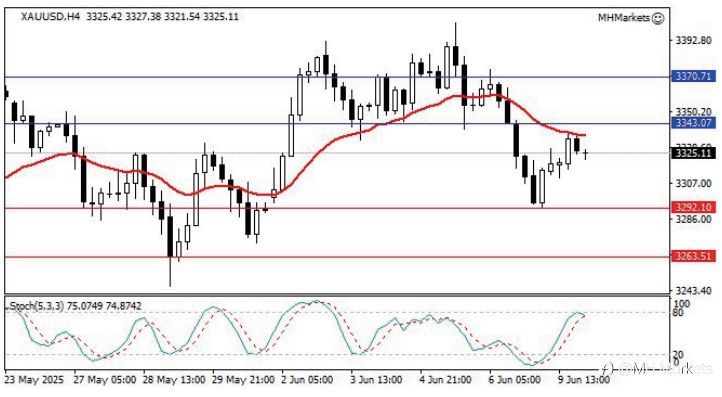Viewport: 722px width, 397px height.
Task: Click the 4 Jun 21:00 time label
Action: 445,380
